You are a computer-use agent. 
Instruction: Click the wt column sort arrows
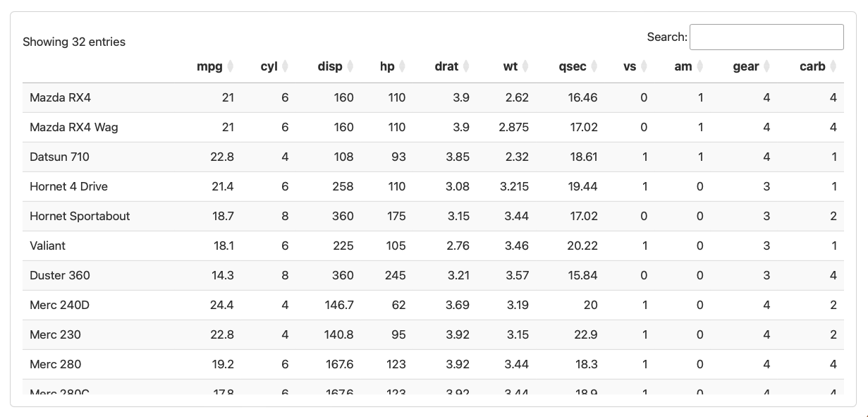(x=525, y=66)
